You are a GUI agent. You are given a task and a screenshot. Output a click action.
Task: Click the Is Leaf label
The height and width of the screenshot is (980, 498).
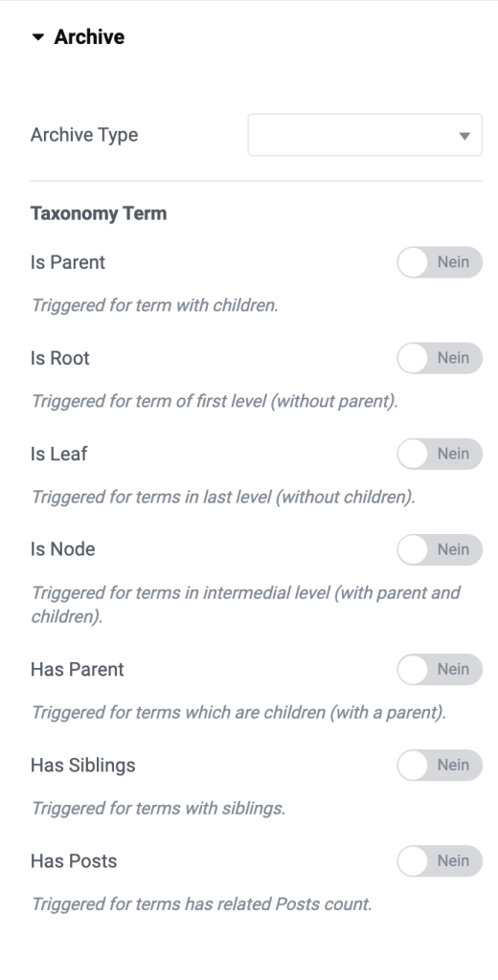pyautogui.click(x=58, y=454)
